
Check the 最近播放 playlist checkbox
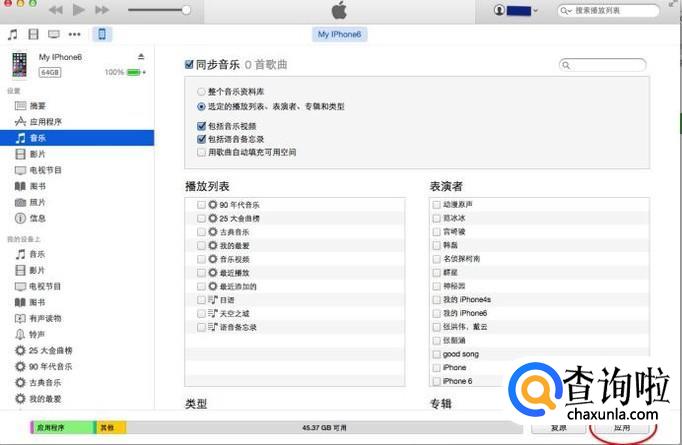(x=201, y=273)
